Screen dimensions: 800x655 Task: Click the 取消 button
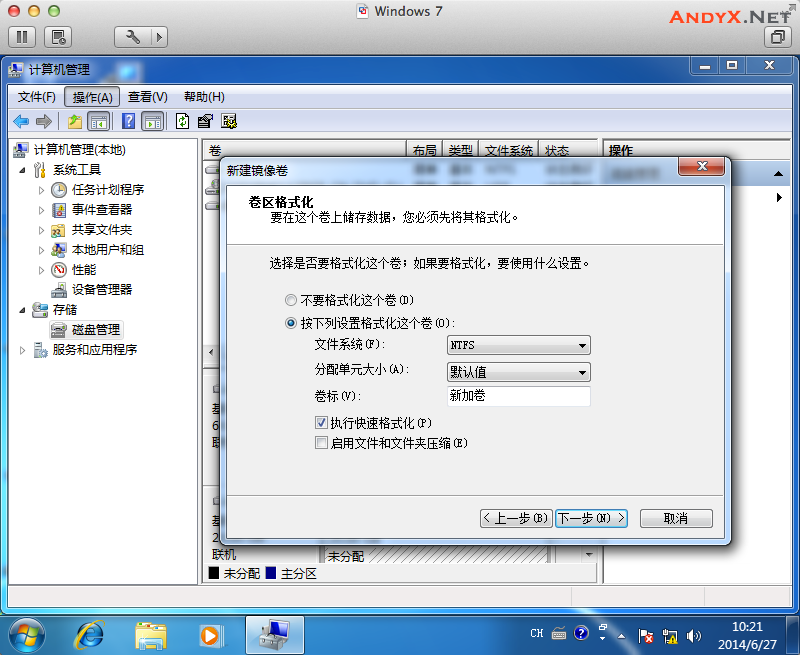(x=676, y=518)
